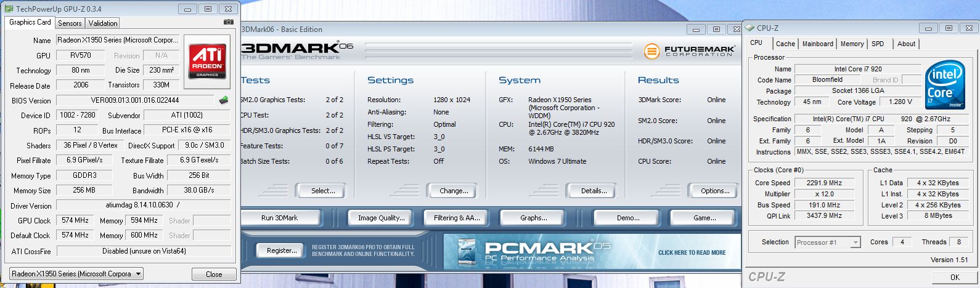980x288 pixels.
Task: Click the ATI Radeon logo in GPU-Z
Action: click(208, 61)
